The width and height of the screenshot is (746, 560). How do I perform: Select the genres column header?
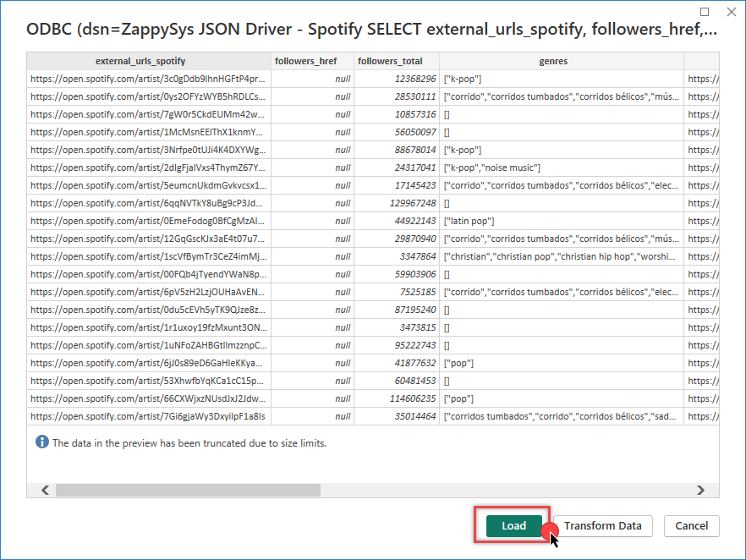562,61
